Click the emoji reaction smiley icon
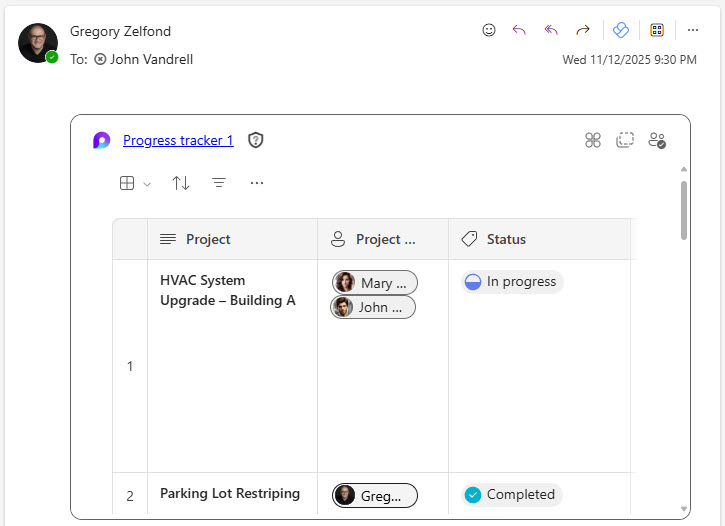725x526 pixels. point(489,30)
